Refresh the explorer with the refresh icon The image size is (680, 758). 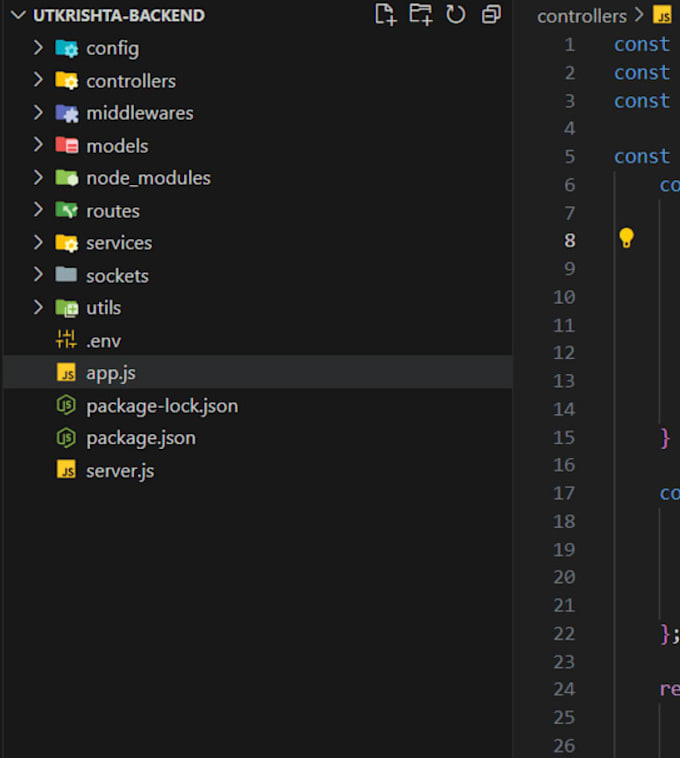click(x=455, y=15)
